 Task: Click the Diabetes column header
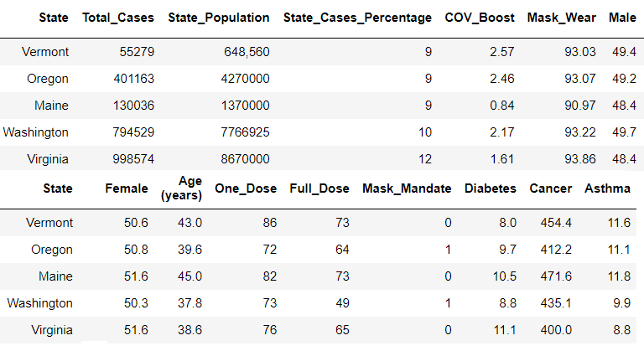(491, 188)
